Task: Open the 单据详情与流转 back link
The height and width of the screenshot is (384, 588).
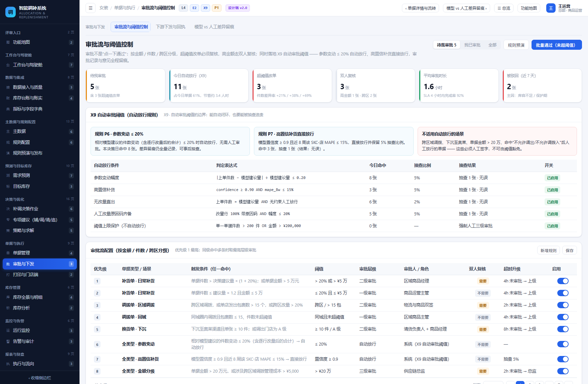Action: (421, 8)
